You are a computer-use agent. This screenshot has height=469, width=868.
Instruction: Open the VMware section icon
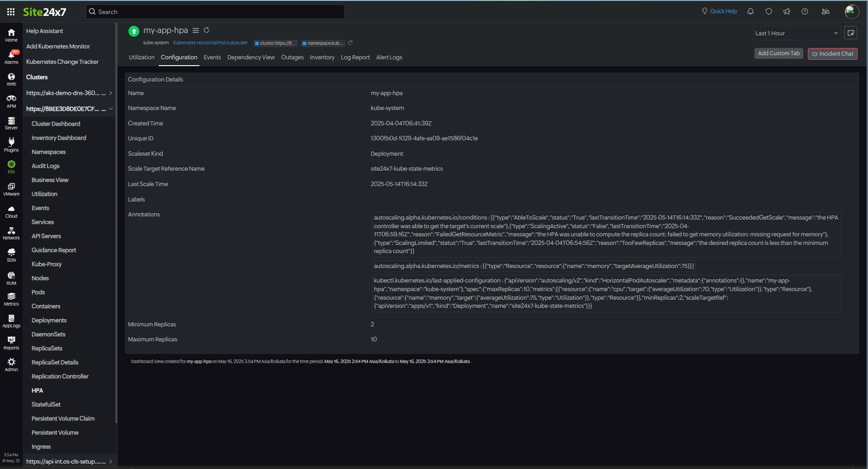tap(11, 189)
